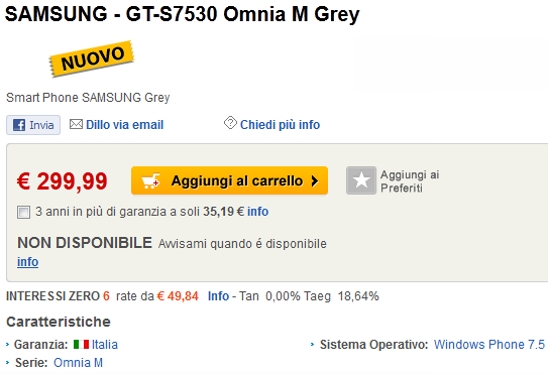Click Avvisami quando é disponibile
Viewport: 548px width, 375px height.
[x=242, y=244]
